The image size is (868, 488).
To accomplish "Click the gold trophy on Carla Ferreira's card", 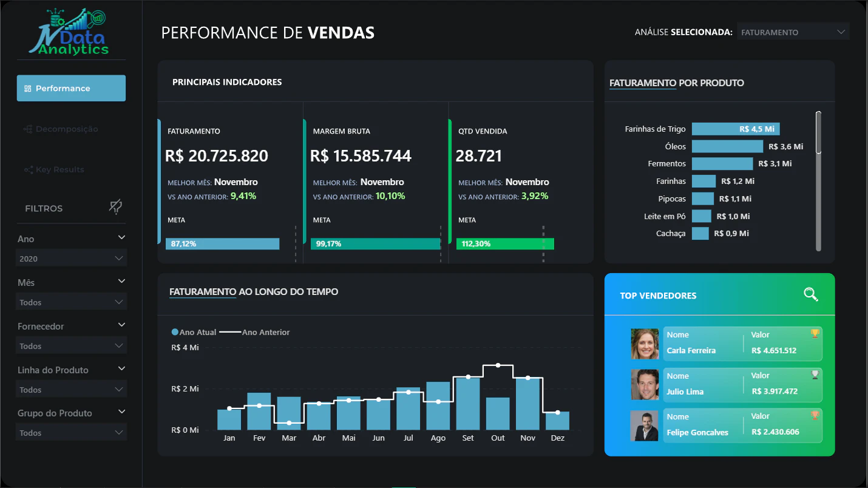I will (x=815, y=334).
